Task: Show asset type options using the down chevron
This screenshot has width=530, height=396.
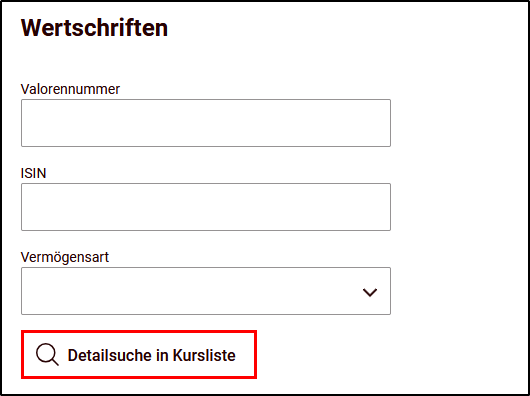Action: click(369, 293)
